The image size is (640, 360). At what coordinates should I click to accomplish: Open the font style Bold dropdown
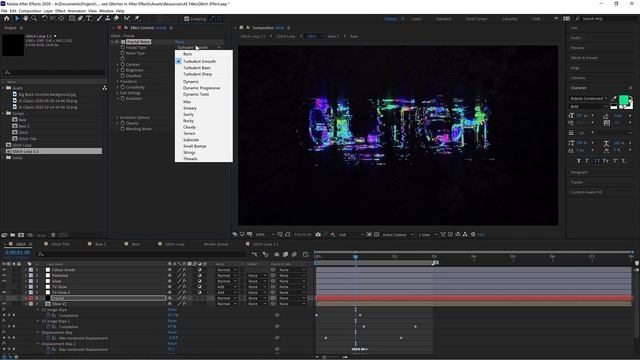click(x=589, y=107)
